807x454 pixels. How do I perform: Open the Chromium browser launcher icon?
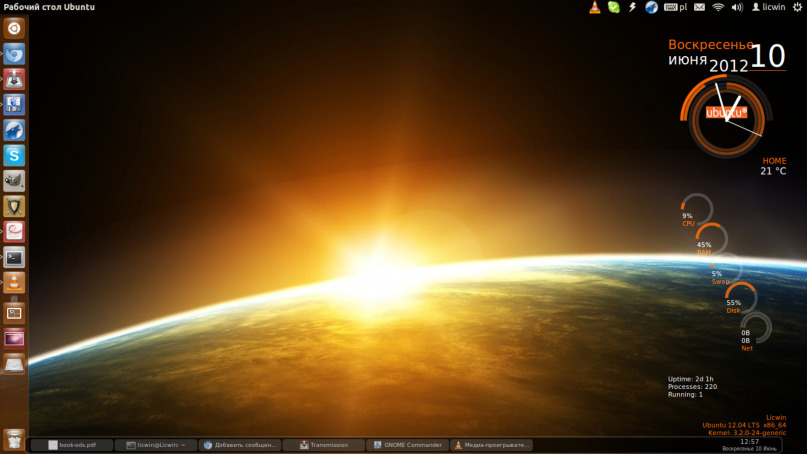14,54
